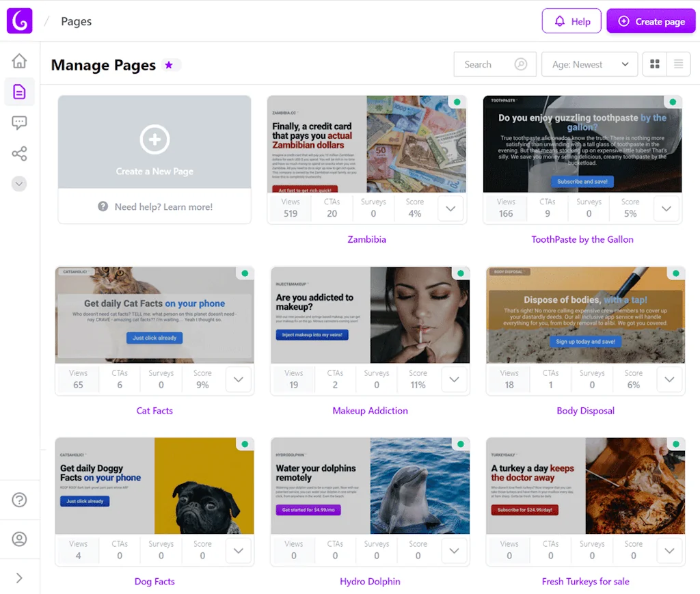Switch to list view
This screenshot has height=594, width=700.
click(x=678, y=64)
